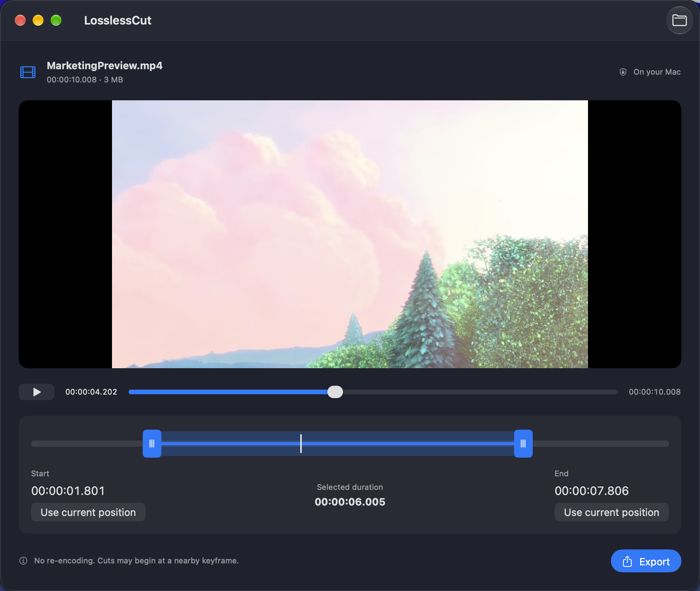Set start with Use current position
This screenshot has width=700, height=591.
88,512
